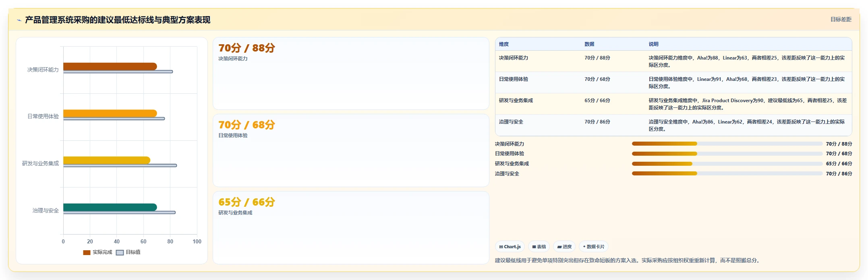Viewport: 868px width, 280px height.
Task: Click the 70分 / 68分 value beside the progress bar
Action: [x=839, y=154]
